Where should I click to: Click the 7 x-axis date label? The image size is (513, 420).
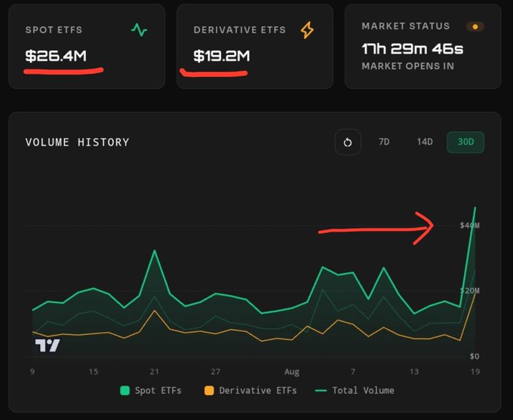pyautogui.click(x=353, y=372)
